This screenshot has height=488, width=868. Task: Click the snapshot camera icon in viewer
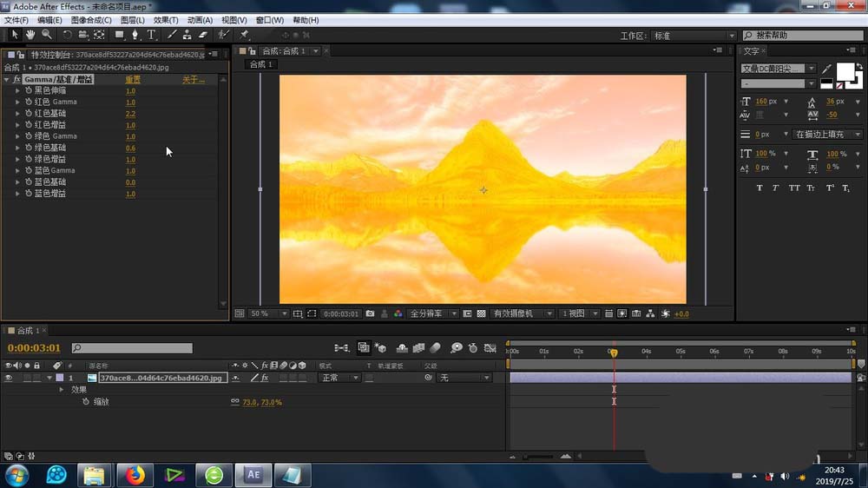click(371, 313)
